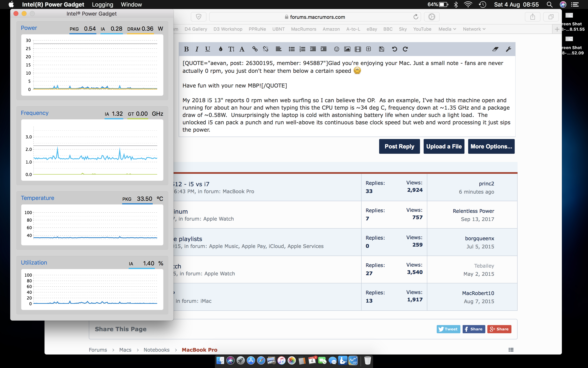Click the Safari privacy shield icon
Image resolution: width=588 pixels, height=368 pixels.
[198, 17]
